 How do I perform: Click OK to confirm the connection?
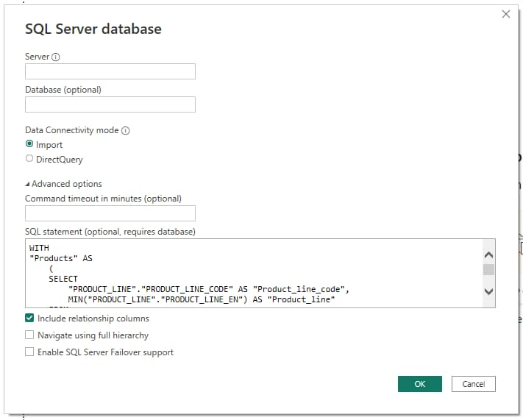pyautogui.click(x=419, y=384)
